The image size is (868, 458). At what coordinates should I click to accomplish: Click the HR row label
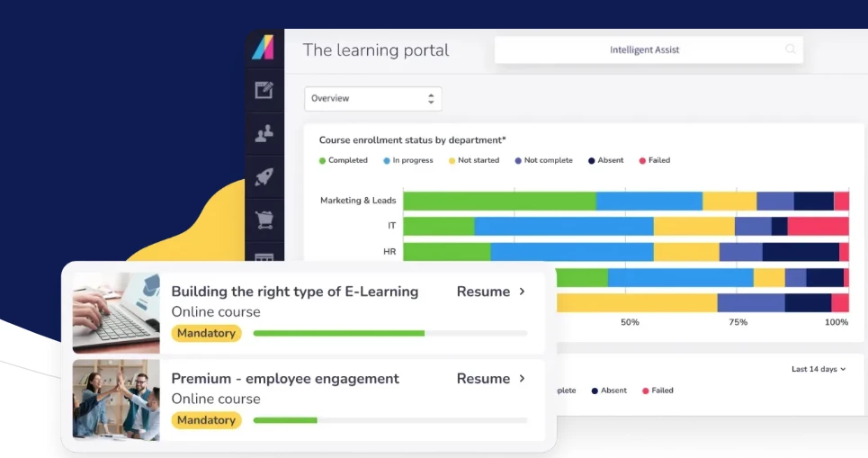(x=389, y=251)
